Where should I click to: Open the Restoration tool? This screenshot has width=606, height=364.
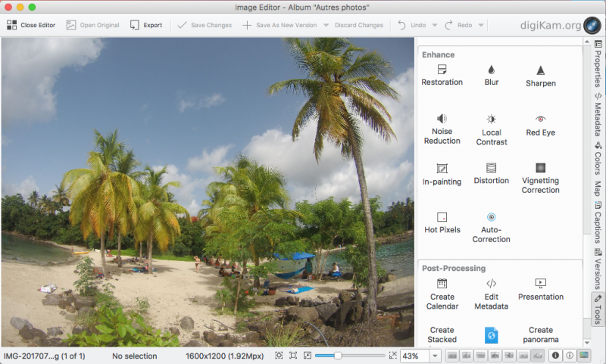pyautogui.click(x=442, y=76)
